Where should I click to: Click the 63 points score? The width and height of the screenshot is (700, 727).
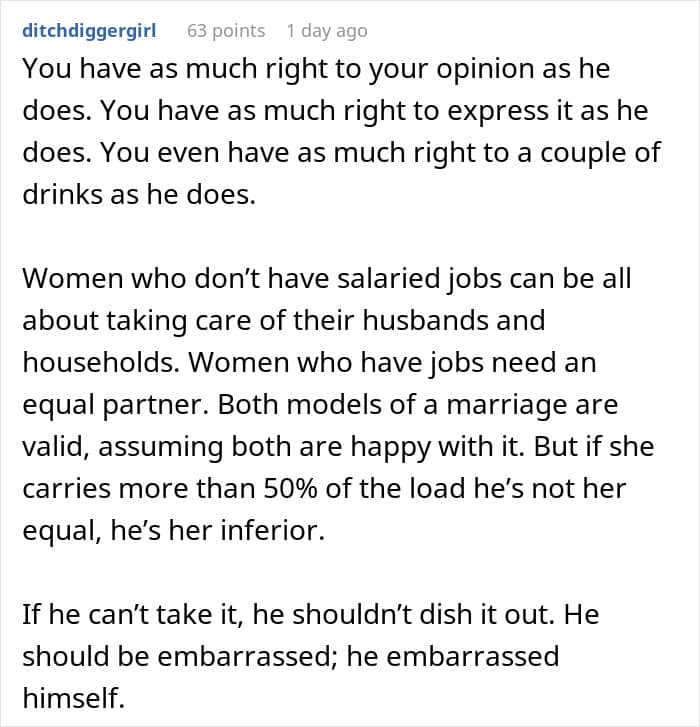tap(226, 31)
